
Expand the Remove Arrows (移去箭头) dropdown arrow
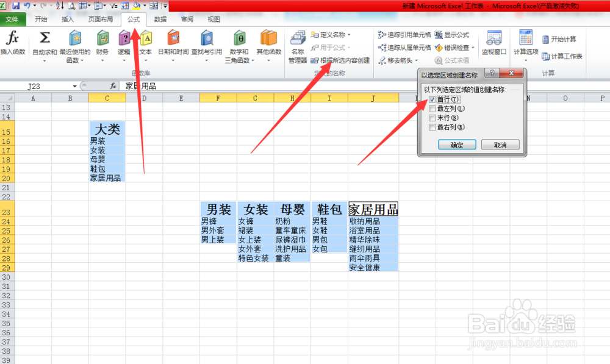416,61
